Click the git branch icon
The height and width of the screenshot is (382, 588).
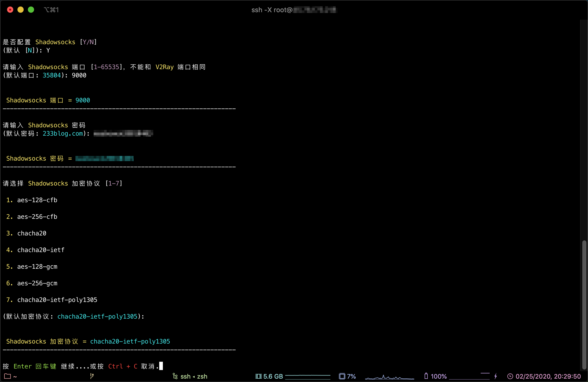click(92, 376)
